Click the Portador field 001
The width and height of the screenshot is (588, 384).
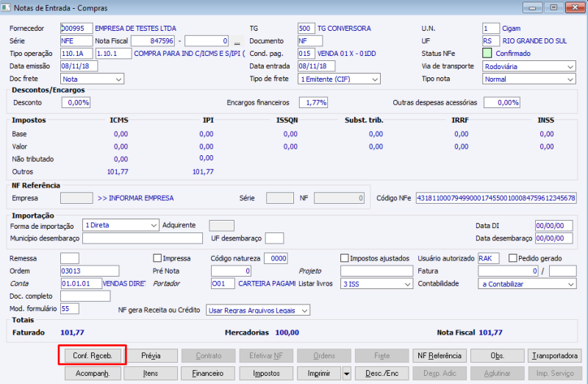(223, 284)
